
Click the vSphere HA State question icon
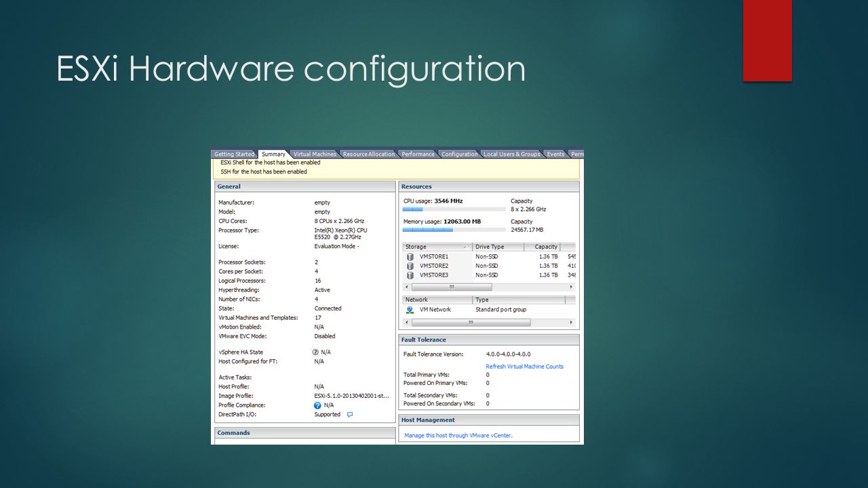[315, 352]
